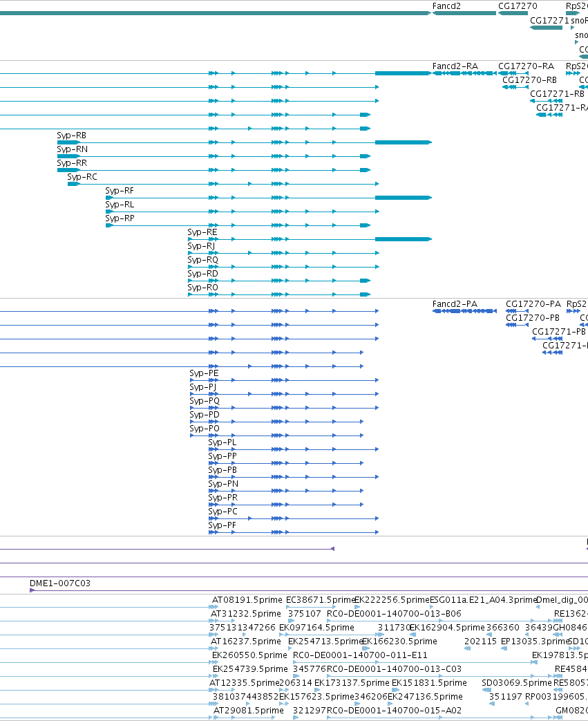The width and height of the screenshot is (588, 721).
Task: Click the Syp-PD protein label
Action: tap(205, 414)
